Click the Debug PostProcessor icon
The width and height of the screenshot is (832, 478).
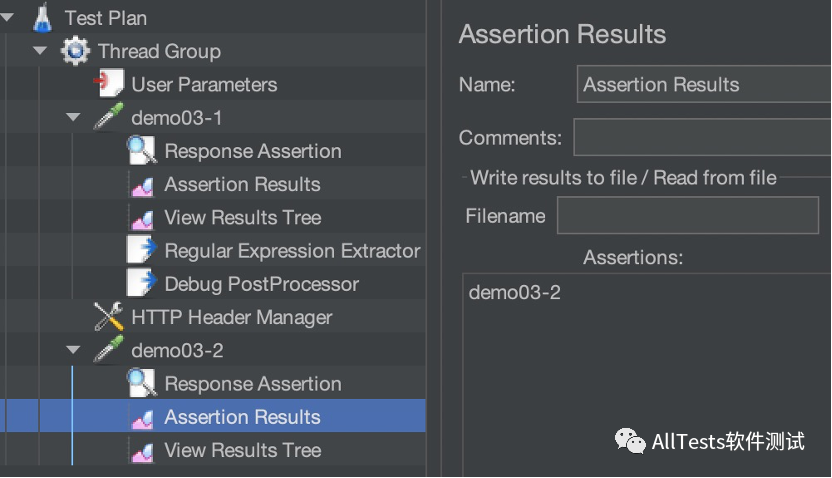pos(141,284)
